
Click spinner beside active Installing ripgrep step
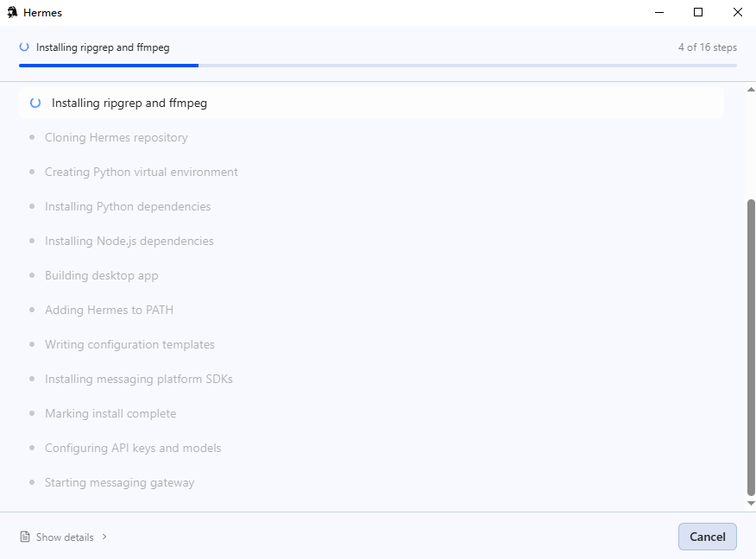pos(35,103)
